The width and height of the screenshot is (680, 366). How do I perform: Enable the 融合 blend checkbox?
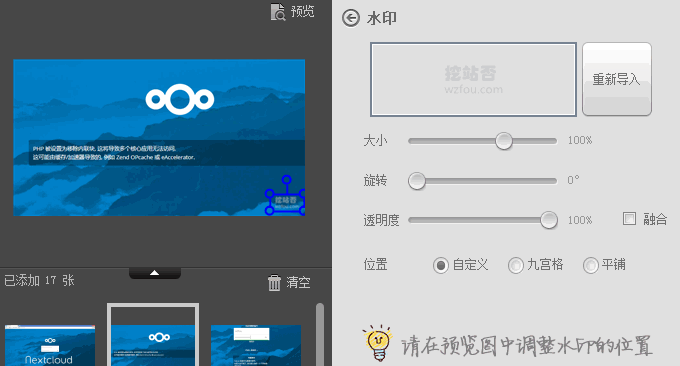629,219
